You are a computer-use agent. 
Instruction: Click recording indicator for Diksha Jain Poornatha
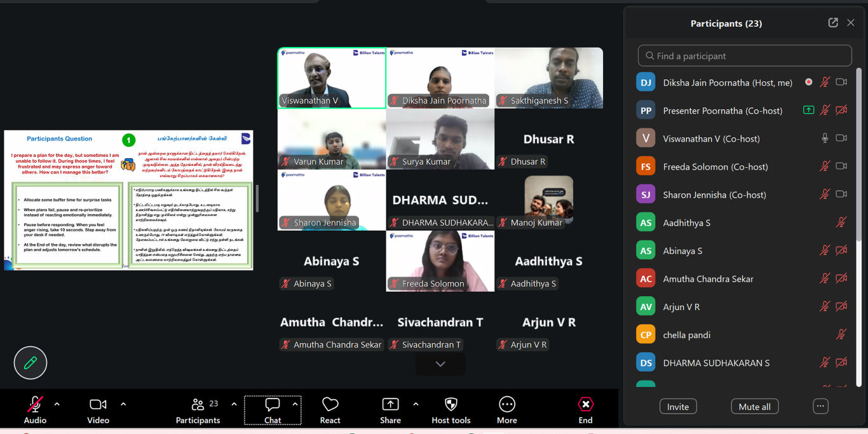(808, 83)
